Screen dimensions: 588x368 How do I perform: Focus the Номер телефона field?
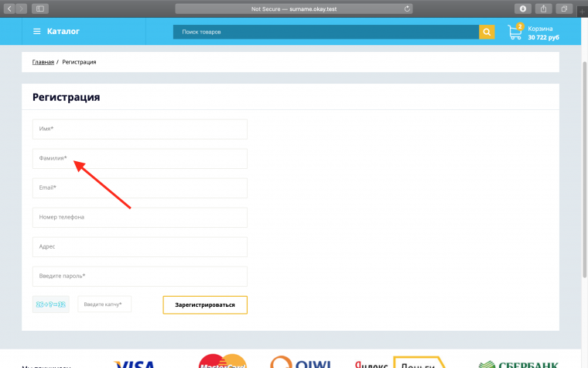point(139,218)
